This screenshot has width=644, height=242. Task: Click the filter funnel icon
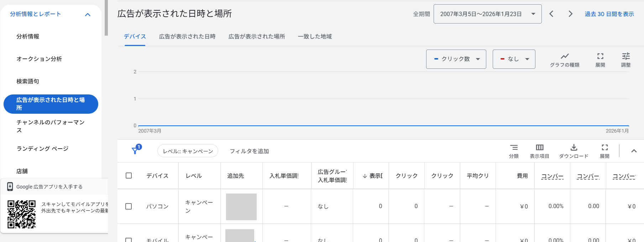[x=135, y=150]
